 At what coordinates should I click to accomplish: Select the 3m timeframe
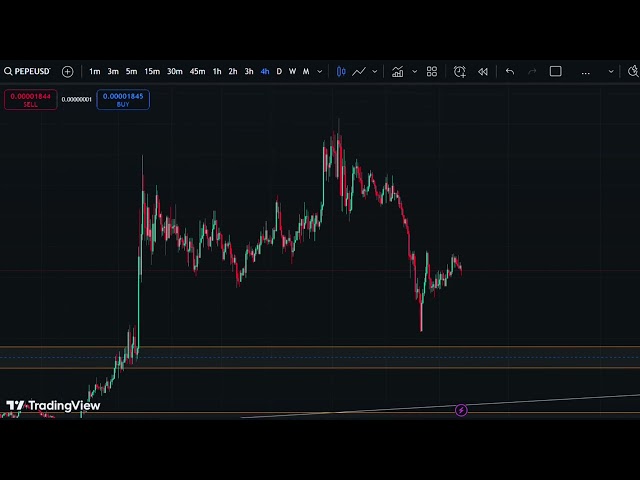[113, 71]
